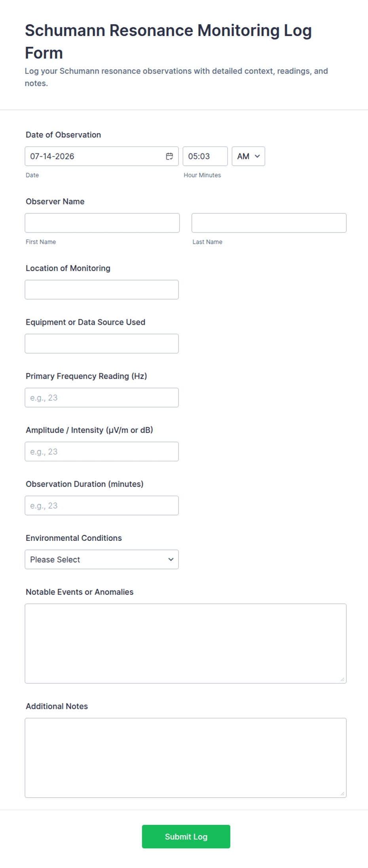Viewport: 368px width, 868px height.
Task: Click the Primary Frequency Reading input
Action: [102, 398]
